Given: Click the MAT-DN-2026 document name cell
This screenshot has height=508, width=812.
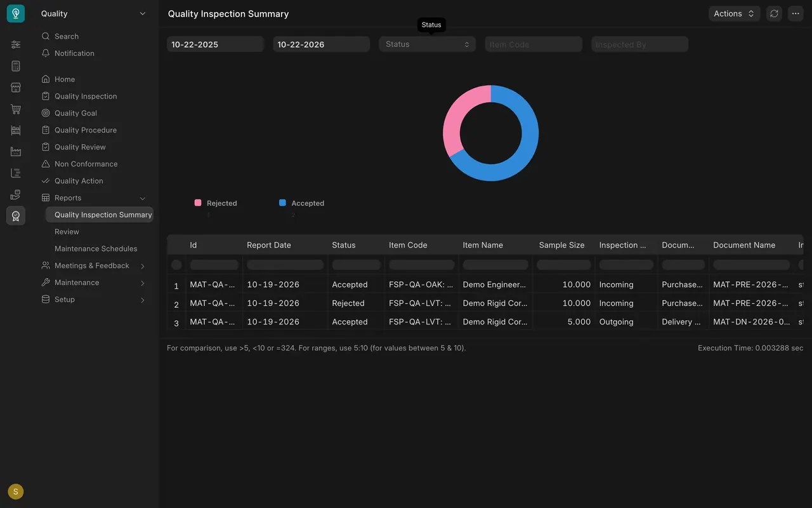Looking at the screenshot, I should pos(752,322).
